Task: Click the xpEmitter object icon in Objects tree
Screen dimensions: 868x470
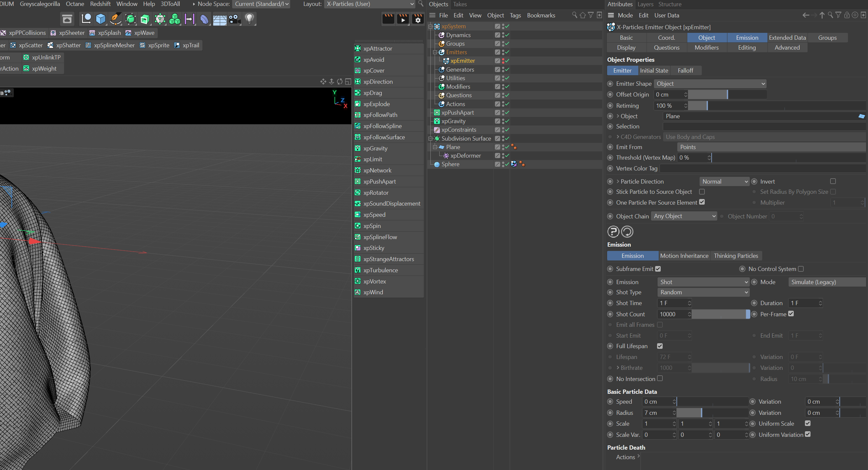Action: (446, 61)
